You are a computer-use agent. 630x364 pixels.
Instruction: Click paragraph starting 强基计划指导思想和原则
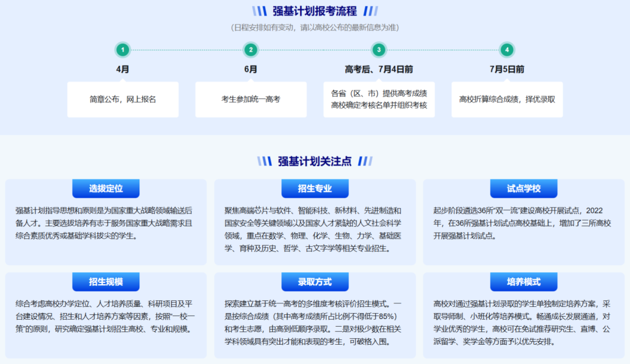(104, 223)
